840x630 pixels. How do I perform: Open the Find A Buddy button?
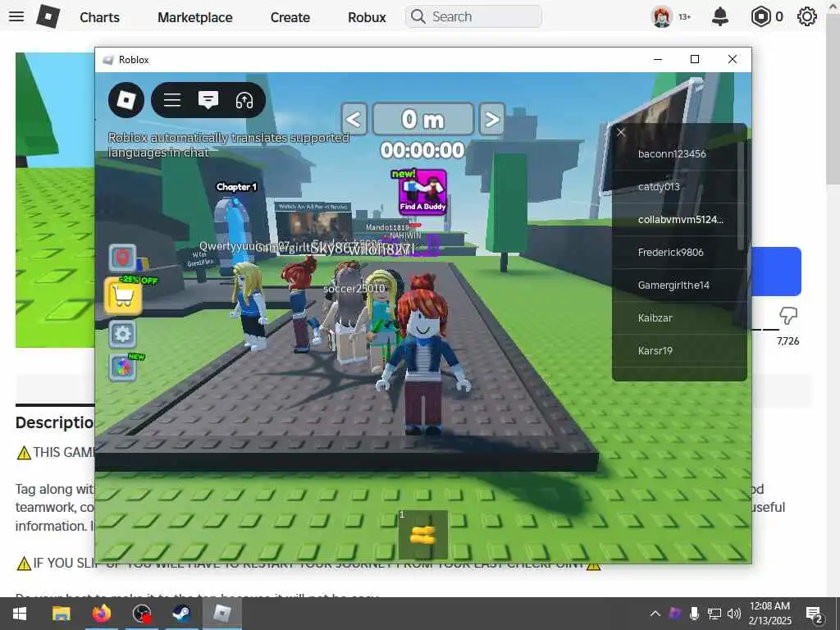tap(422, 192)
